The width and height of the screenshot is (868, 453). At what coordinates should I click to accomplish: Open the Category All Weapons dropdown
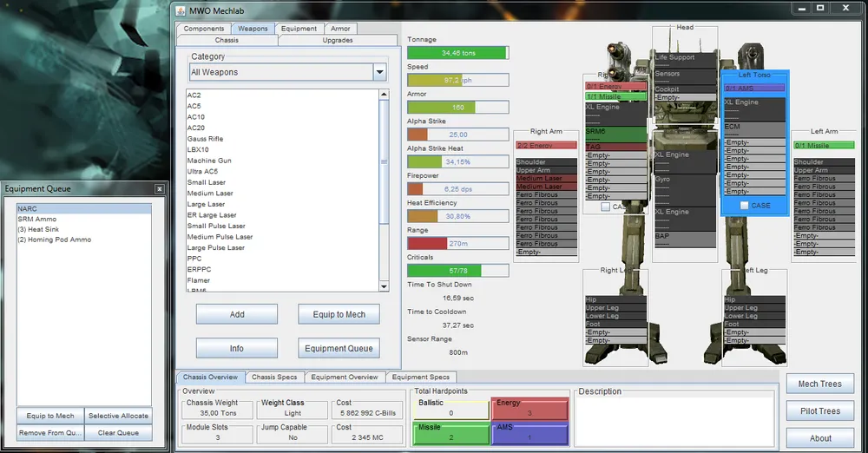click(378, 72)
